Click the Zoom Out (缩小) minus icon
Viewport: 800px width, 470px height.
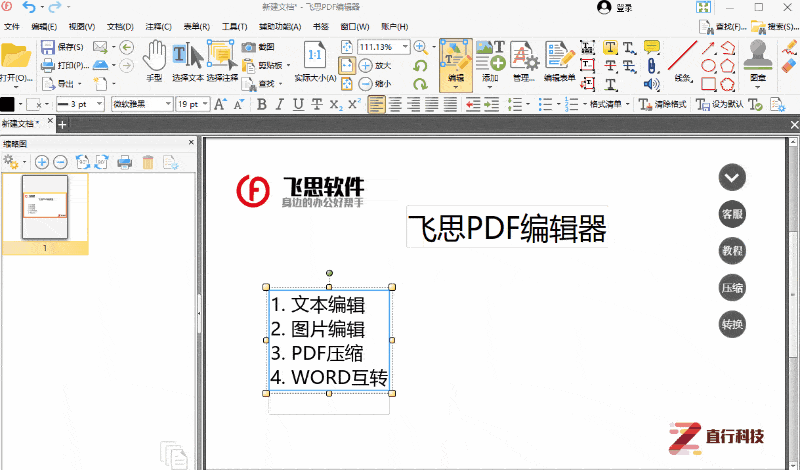[x=365, y=84]
